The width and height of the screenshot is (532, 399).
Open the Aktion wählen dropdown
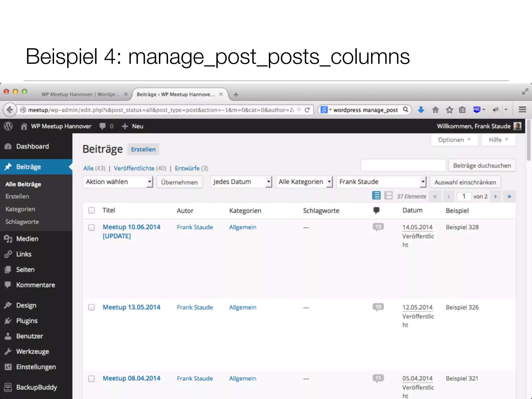(118, 182)
